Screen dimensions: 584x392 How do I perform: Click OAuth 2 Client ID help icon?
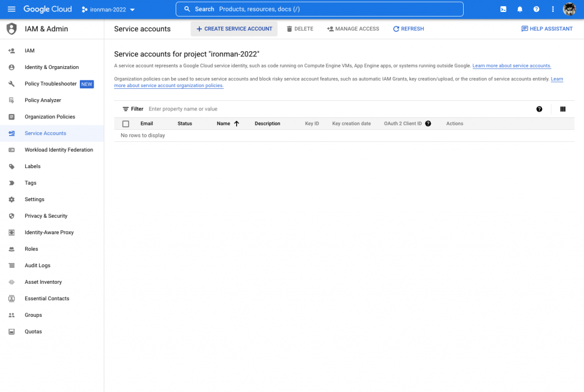pos(428,124)
